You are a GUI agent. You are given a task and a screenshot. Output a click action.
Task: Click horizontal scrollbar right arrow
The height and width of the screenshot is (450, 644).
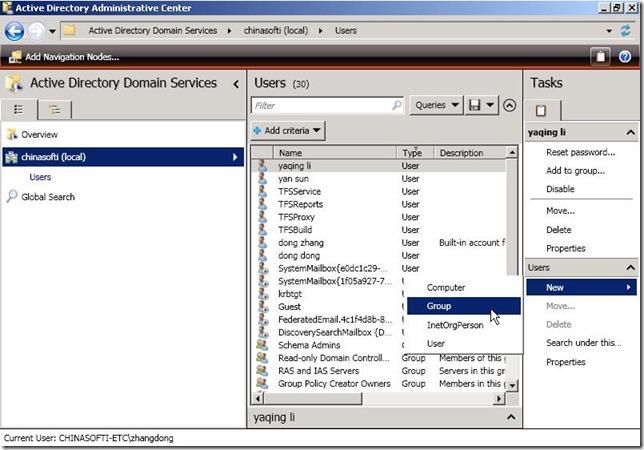pyautogui.click(x=499, y=398)
